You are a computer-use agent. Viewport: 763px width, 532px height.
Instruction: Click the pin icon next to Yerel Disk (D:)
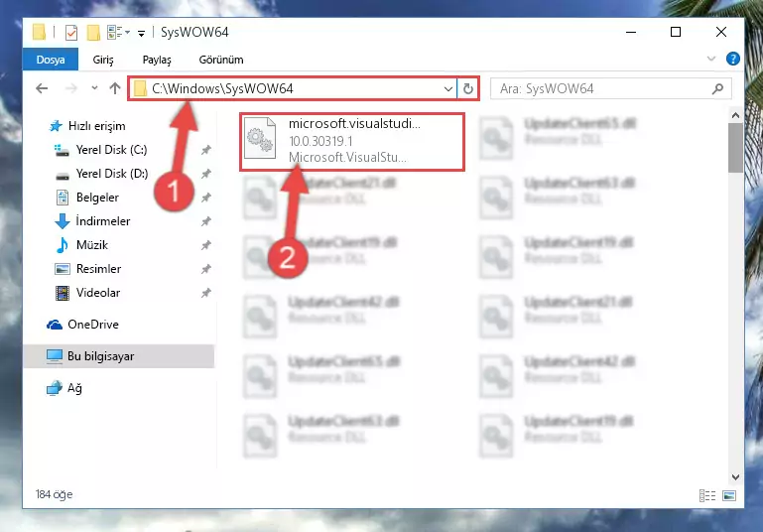click(206, 174)
